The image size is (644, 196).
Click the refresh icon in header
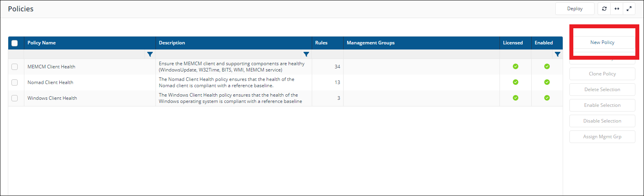604,9
